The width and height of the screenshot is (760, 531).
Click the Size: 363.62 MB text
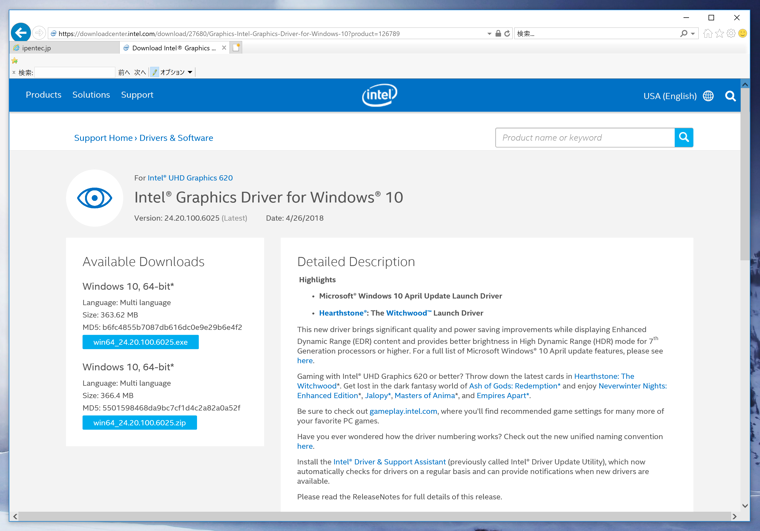[110, 315]
